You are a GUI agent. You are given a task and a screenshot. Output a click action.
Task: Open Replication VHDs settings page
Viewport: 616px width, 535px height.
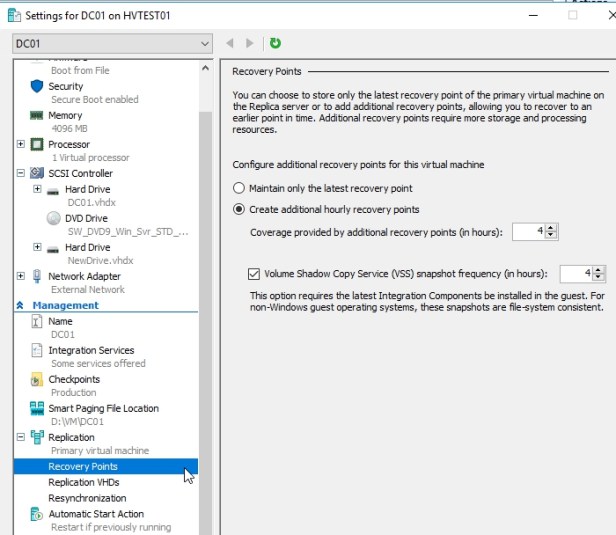(x=83, y=482)
